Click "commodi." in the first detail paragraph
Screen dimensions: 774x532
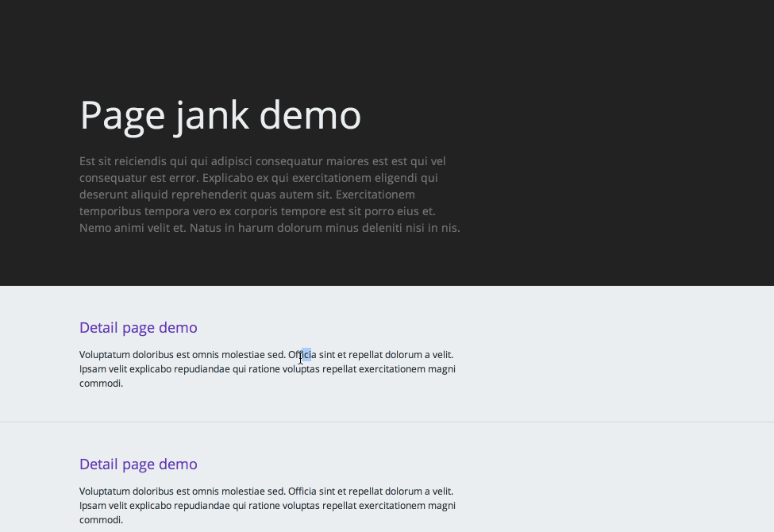(101, 384)
